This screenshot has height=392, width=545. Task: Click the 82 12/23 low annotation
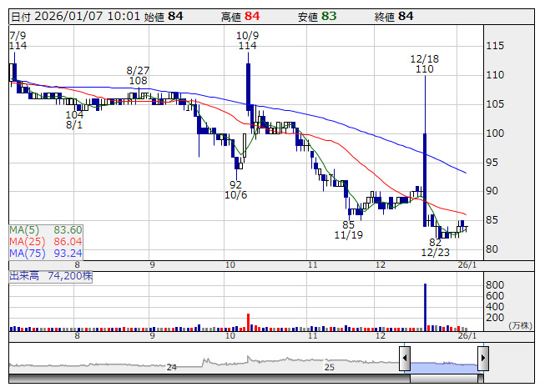[435, 247]
